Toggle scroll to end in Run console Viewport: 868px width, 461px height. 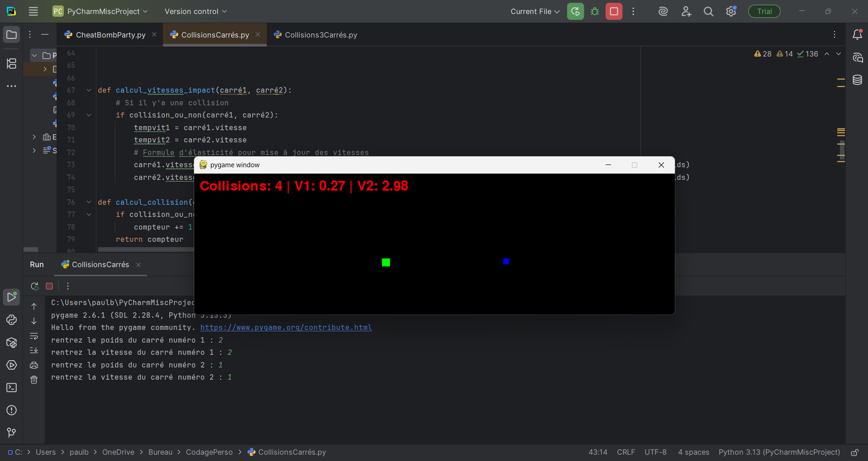coord(34,350)
